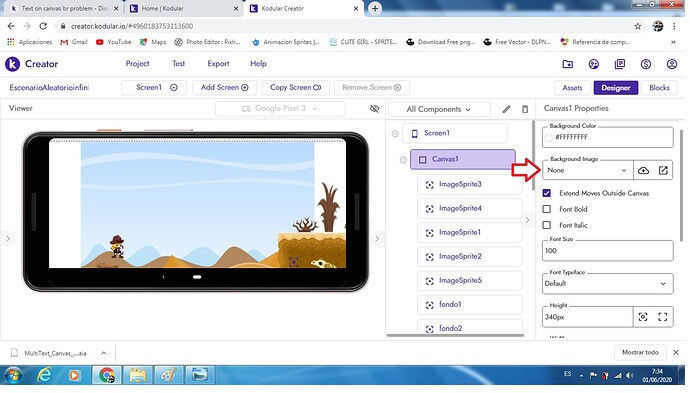Enable the Font Bold checkbox
The height and width of the screenshot is (393, 690).
point(547,209)
